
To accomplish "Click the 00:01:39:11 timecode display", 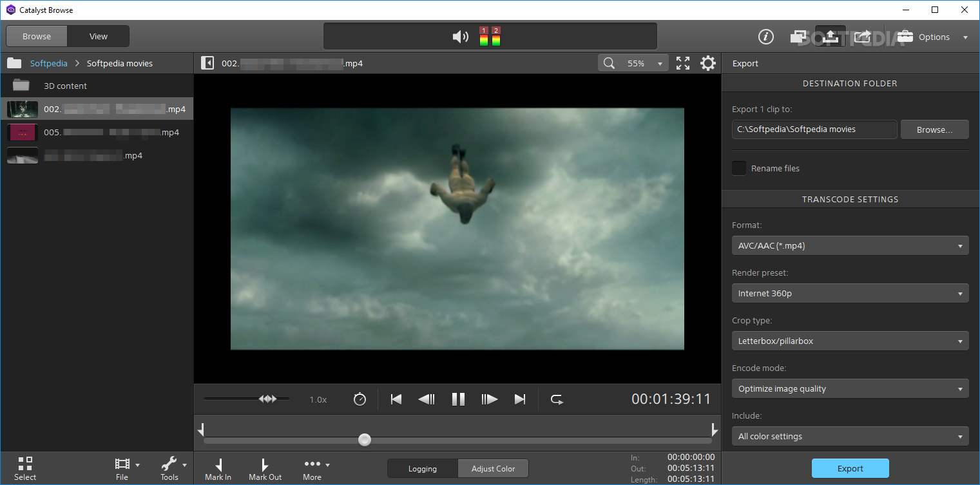I will 671,399.
